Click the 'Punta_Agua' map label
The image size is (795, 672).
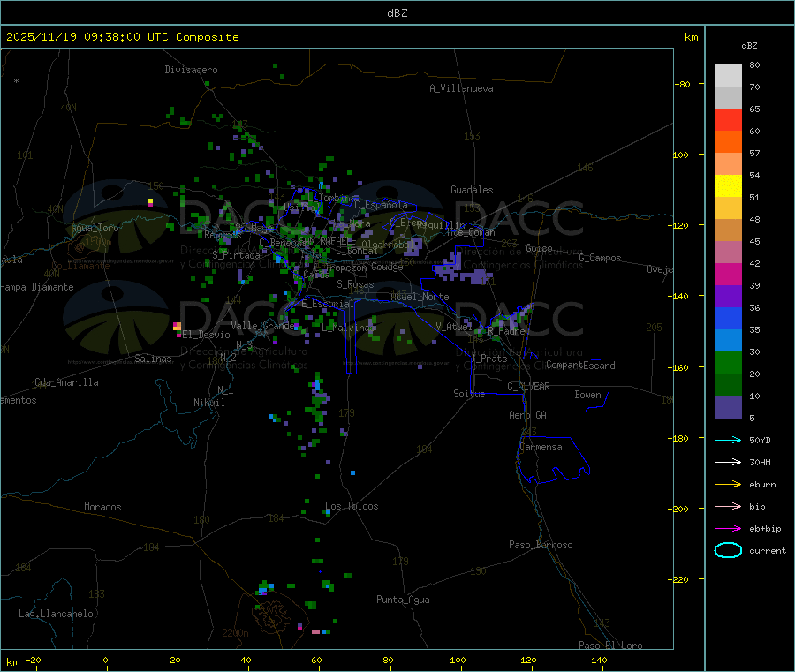click(403, 600)
